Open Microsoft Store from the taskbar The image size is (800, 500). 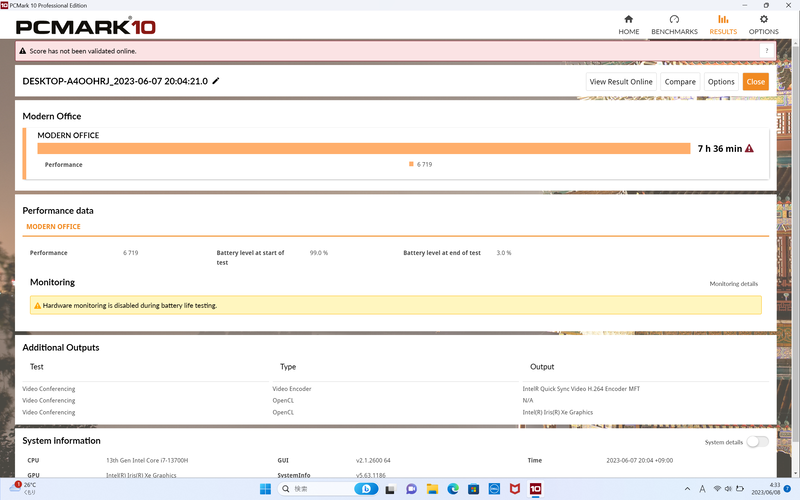[473, 489]
